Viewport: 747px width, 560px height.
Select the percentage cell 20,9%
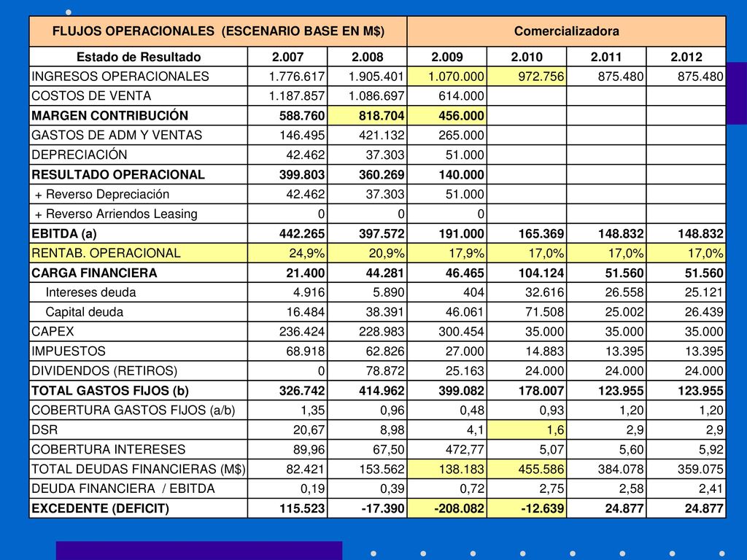click(x=368, y=253)
